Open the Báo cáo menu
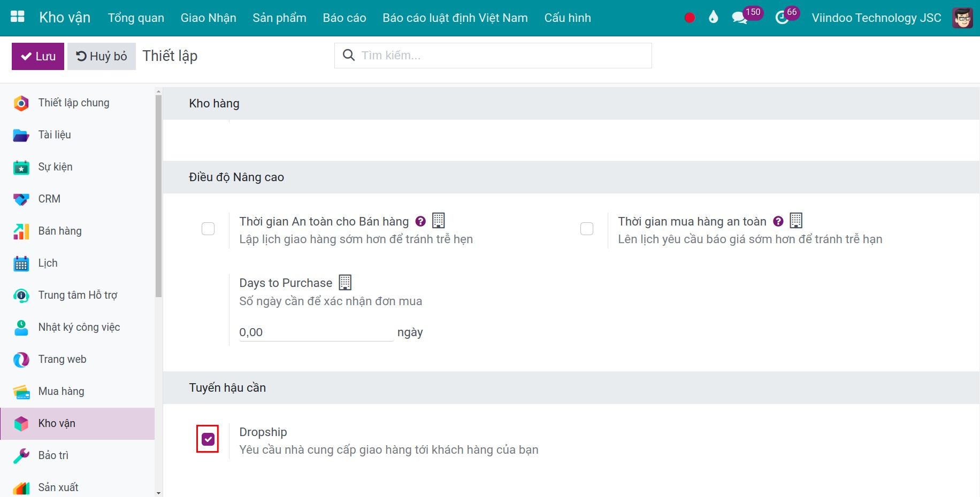Viewport: 980px width, 497px height. coord(344,18)
